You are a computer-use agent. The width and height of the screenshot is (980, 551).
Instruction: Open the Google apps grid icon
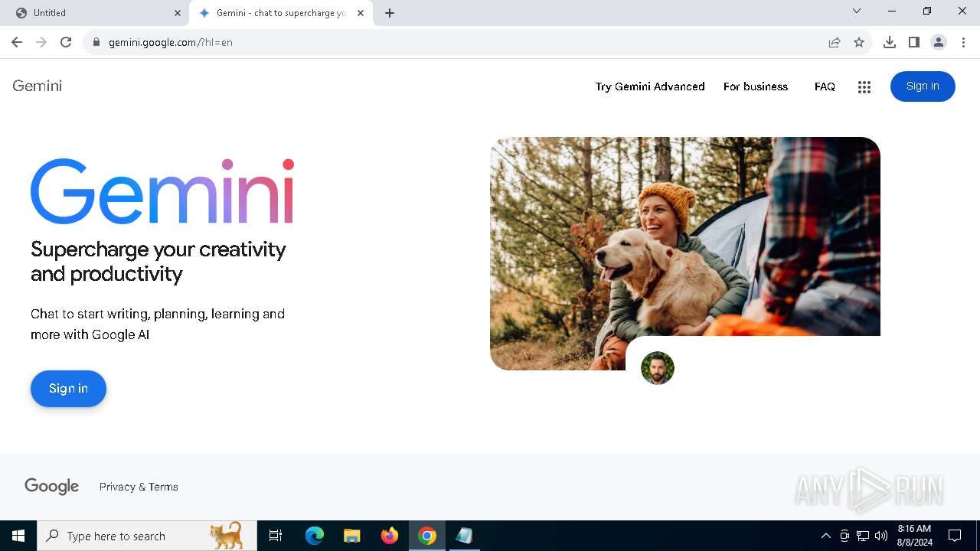pyautogui.click(x=864, y=87)
